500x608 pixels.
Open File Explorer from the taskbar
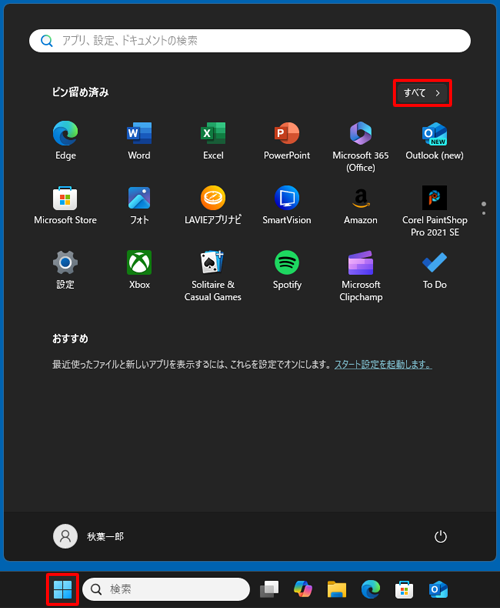point(337,589)
